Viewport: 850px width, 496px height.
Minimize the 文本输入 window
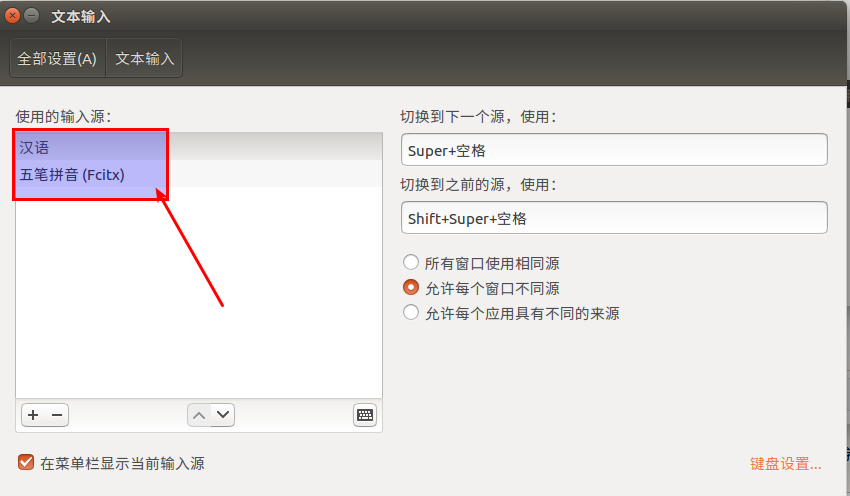(32, 16)
